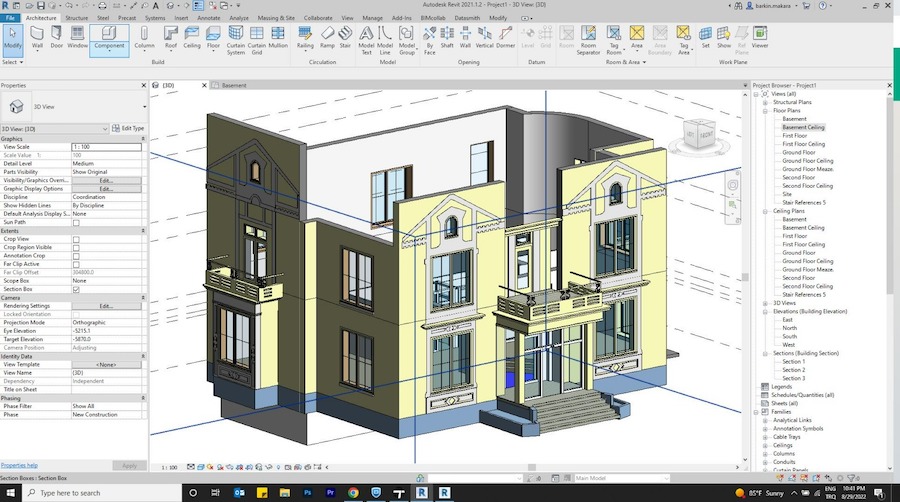Image resolution: width=900 pixels, height=502 pixels.
Task: Toggle the Crop Region Visible checkbox
Action: coord(76,248)
